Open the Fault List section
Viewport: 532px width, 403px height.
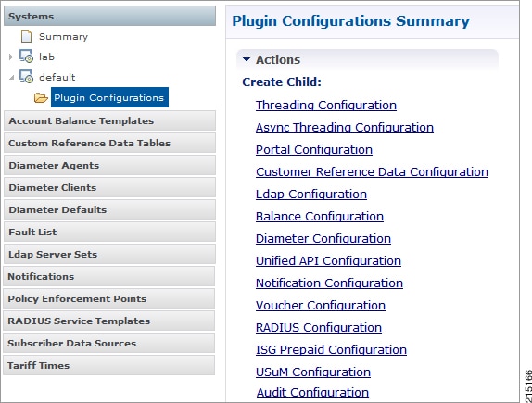click(x=109, y=232)
